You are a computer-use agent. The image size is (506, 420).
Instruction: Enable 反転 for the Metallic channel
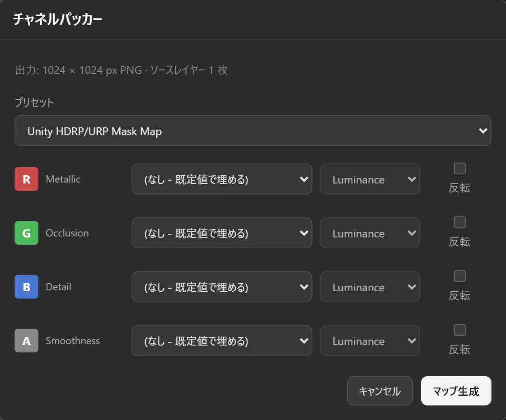click(x=459, y=168)
